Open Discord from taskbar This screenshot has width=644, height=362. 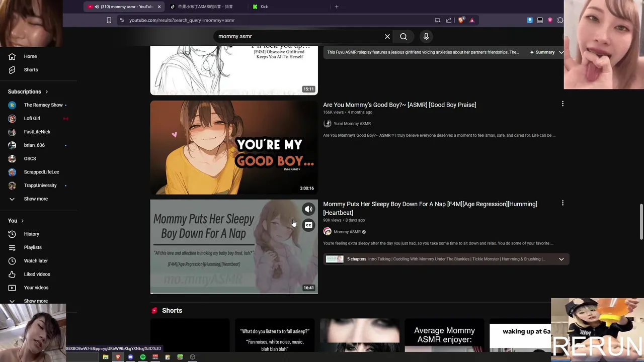(130, 357)
